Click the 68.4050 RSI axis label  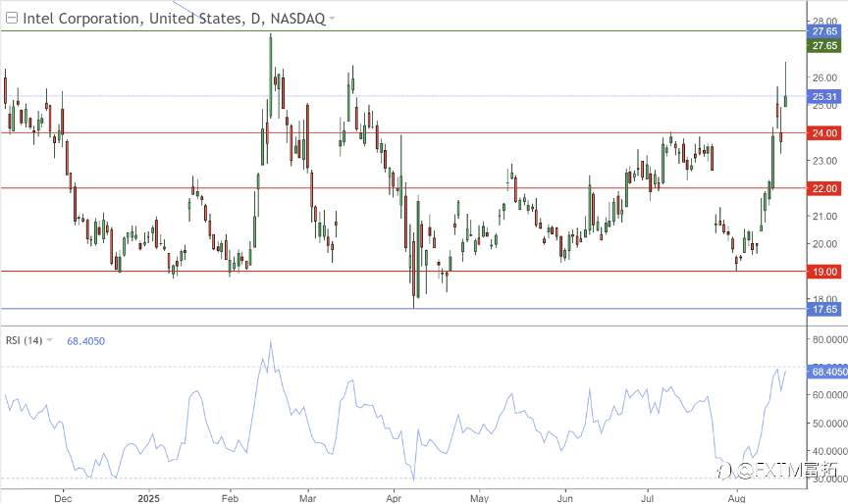point(827,372)
